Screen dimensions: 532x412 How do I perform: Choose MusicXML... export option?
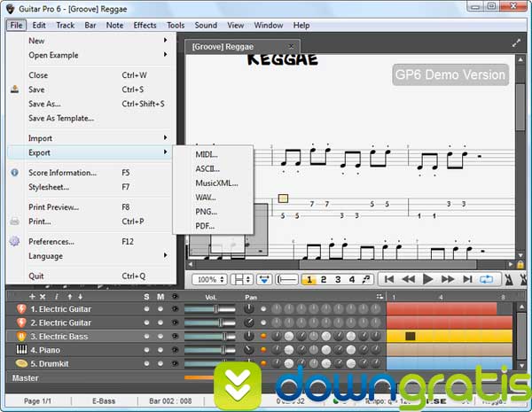pos(217,183)
